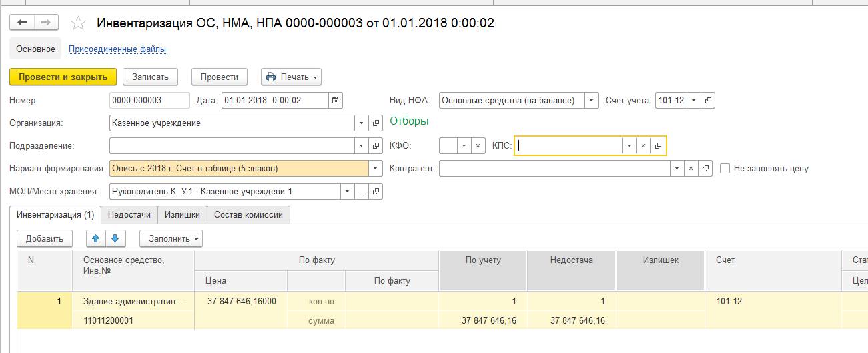
Task: Open the calendar picker for Дата field
Action: click(x=336, y=101)
